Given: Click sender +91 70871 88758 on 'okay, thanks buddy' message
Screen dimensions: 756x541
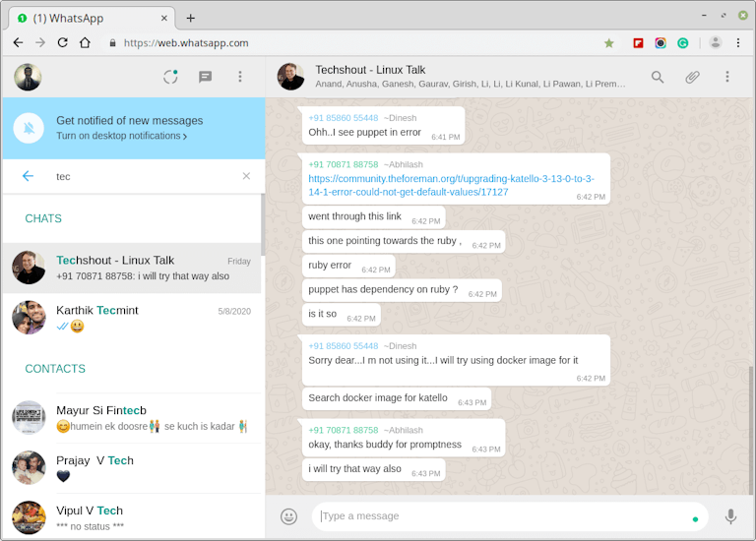Looking at the screenshot, I should 344,430.
